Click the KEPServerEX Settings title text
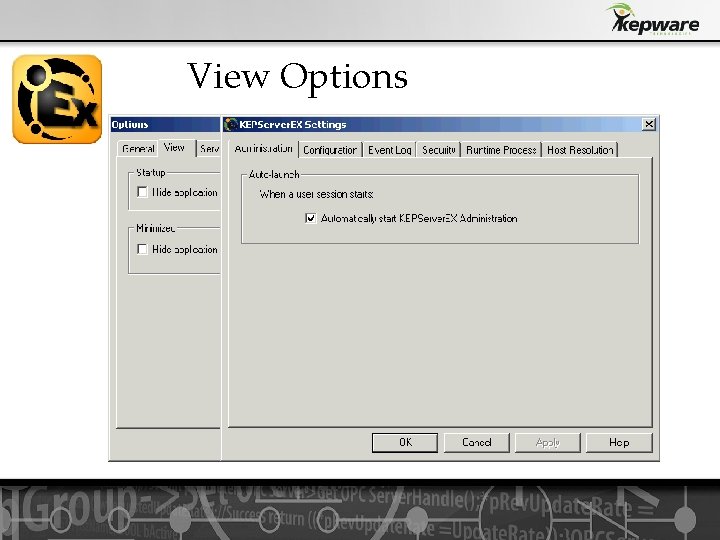This screenshot has height=540, width=720. pyautogui.click(x=293, y=124)
